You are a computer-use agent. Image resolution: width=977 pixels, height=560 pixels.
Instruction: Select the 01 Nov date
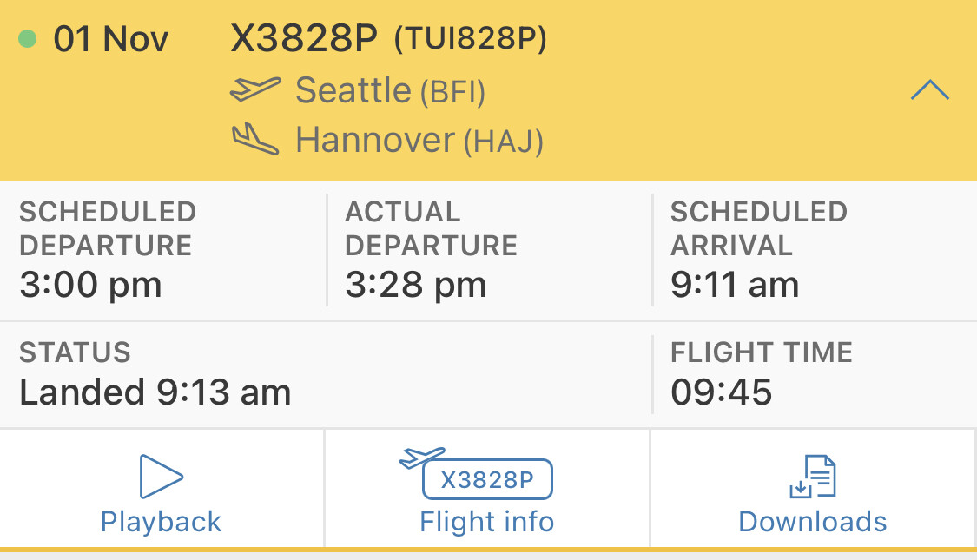pyautogui.click(x=111, y=40)
